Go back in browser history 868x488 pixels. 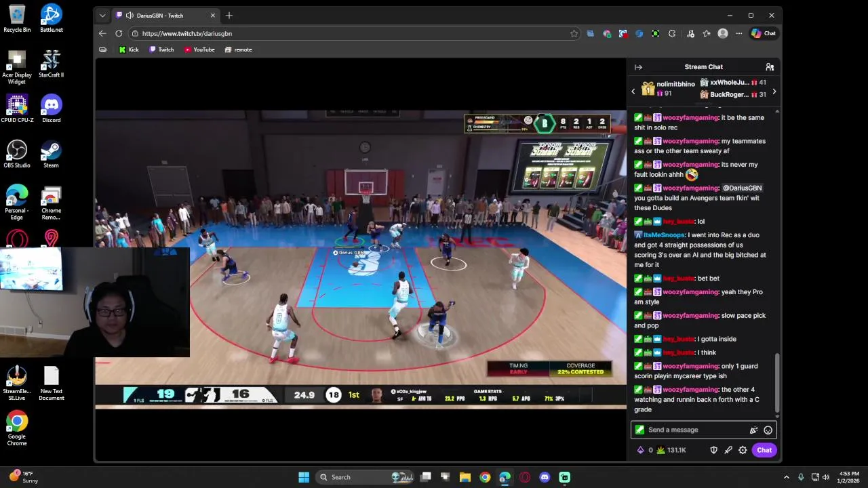(x=102, y=33)
